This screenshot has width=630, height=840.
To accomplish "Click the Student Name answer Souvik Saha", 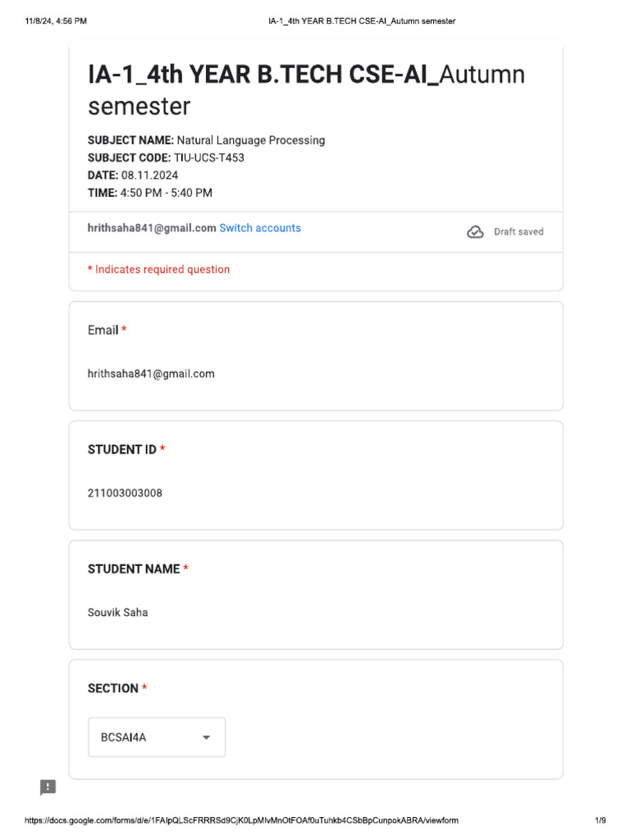I will pos(118,613).
